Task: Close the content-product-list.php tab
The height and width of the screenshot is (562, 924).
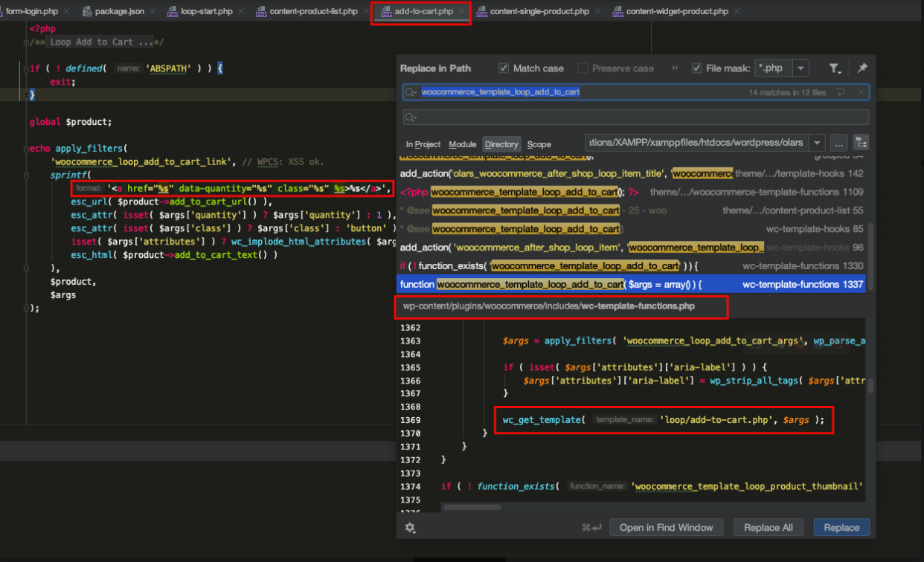Action: coord(366,12)
